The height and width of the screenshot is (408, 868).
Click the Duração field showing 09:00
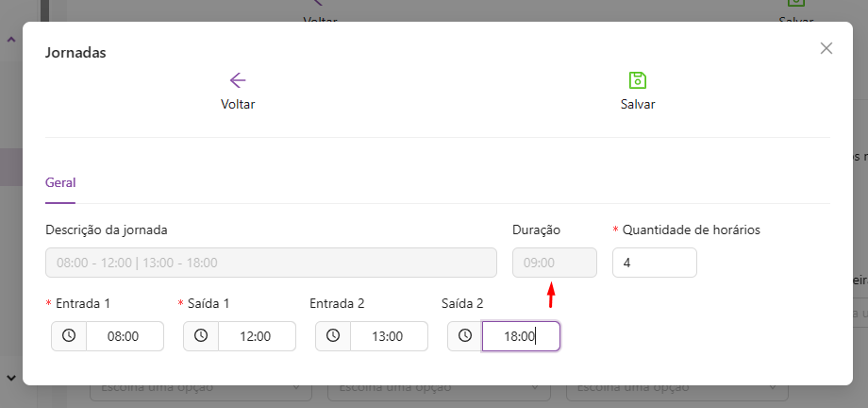coord(554,263)
